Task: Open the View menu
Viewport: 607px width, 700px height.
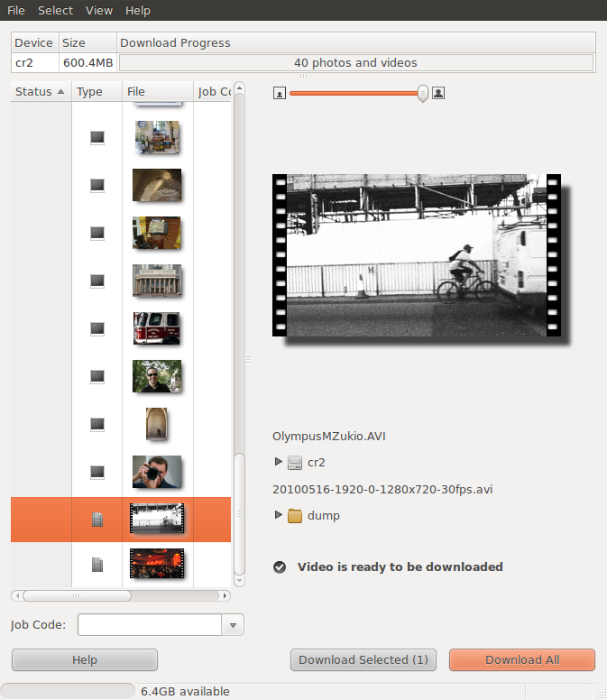Action: [99, 11]
